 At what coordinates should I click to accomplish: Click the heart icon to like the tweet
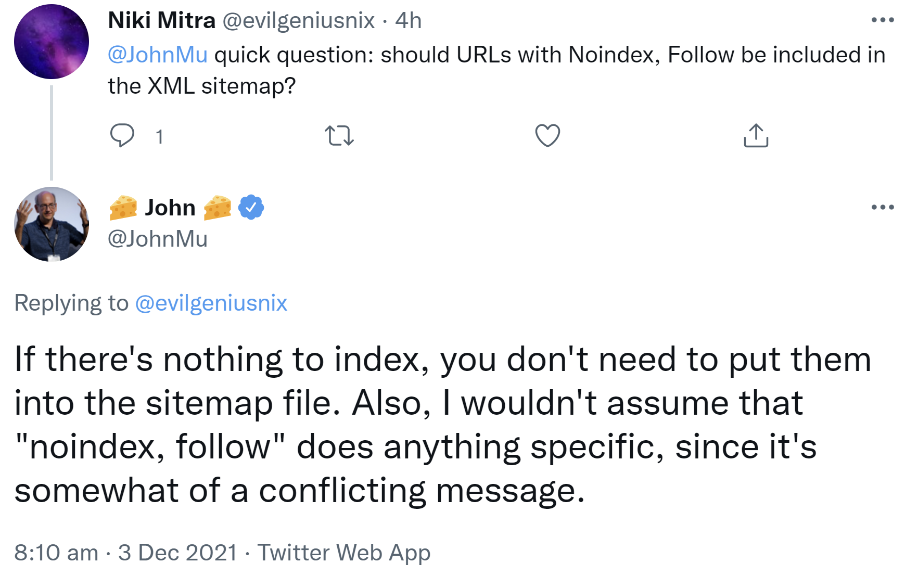click(548, 135)
